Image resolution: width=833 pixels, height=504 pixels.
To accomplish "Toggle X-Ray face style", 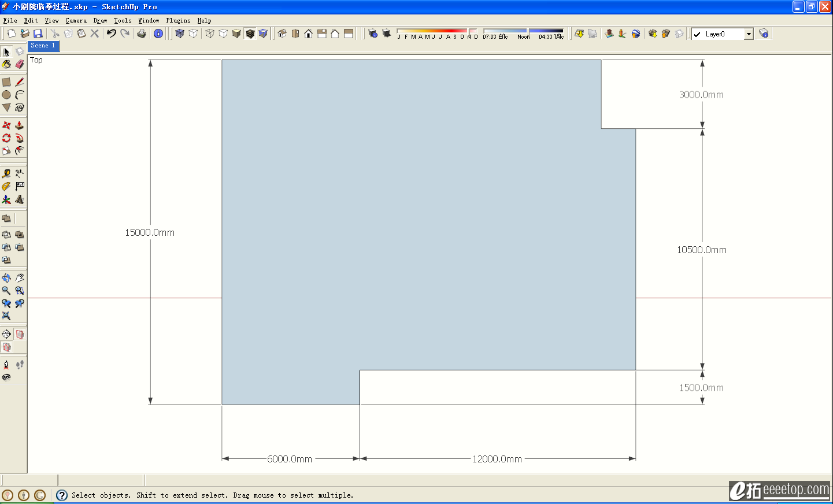I will point(180,34).
